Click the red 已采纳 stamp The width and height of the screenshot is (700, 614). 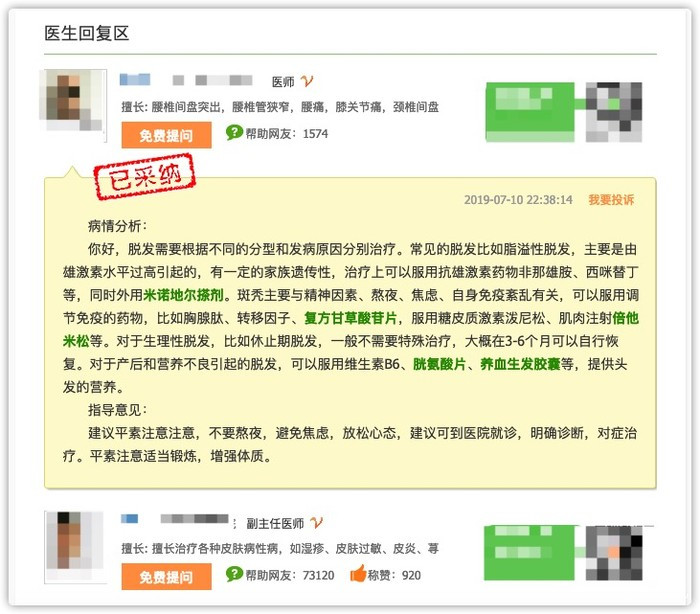pyautogui.click(x=145, y=176)
